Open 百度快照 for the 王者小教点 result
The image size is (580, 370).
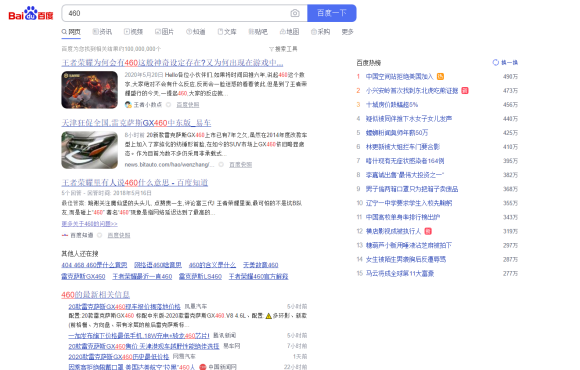(188, 105)
